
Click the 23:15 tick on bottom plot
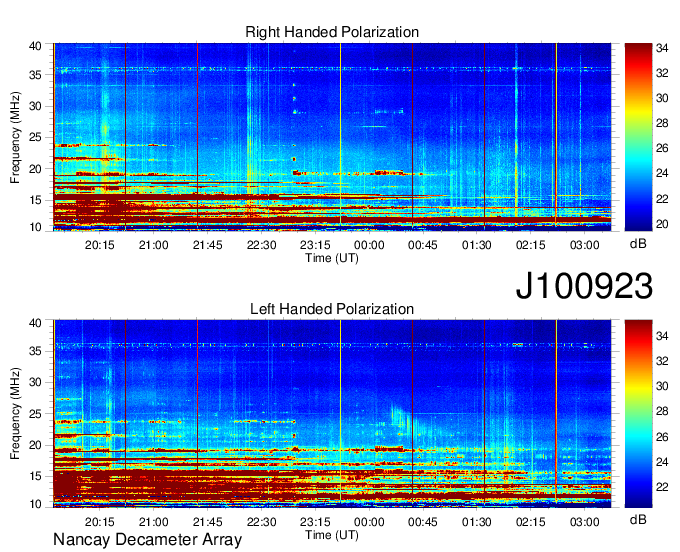pos(315,522)
